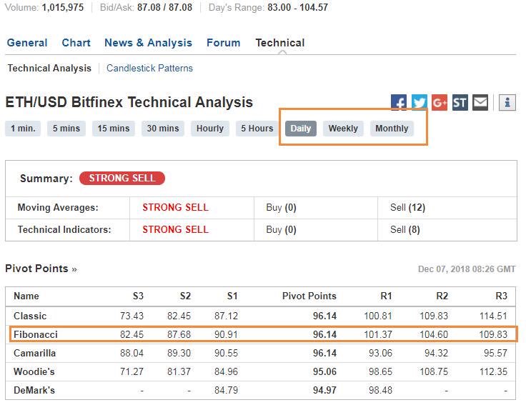Image resolution: width=526 pixels, height=420 pixels.
Task: Select the Monthly timeframe
Action: [392, 129]
